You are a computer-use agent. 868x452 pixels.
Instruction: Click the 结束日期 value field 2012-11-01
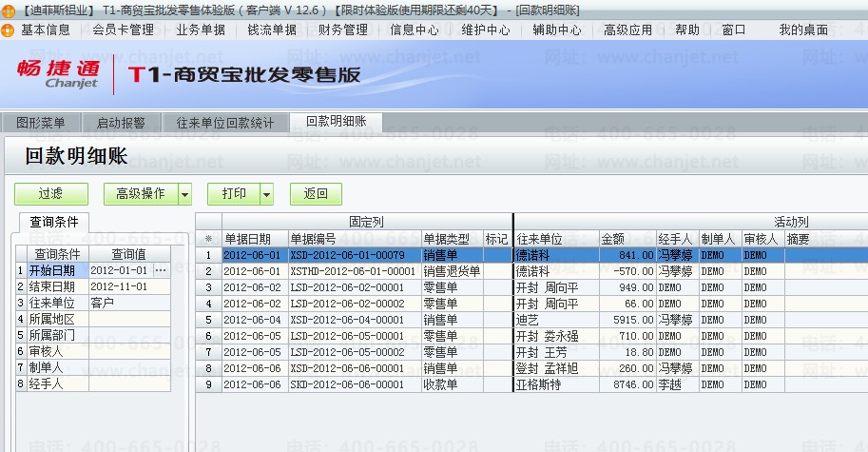click(x=129, y=286)
